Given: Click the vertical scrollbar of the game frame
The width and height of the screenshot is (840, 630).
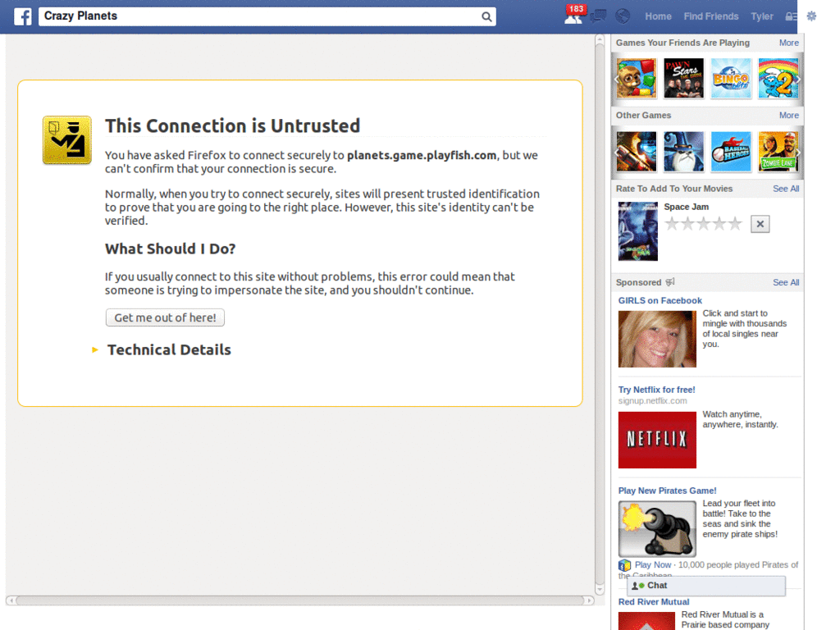Looking at the screenshot, I should point(600,315).
